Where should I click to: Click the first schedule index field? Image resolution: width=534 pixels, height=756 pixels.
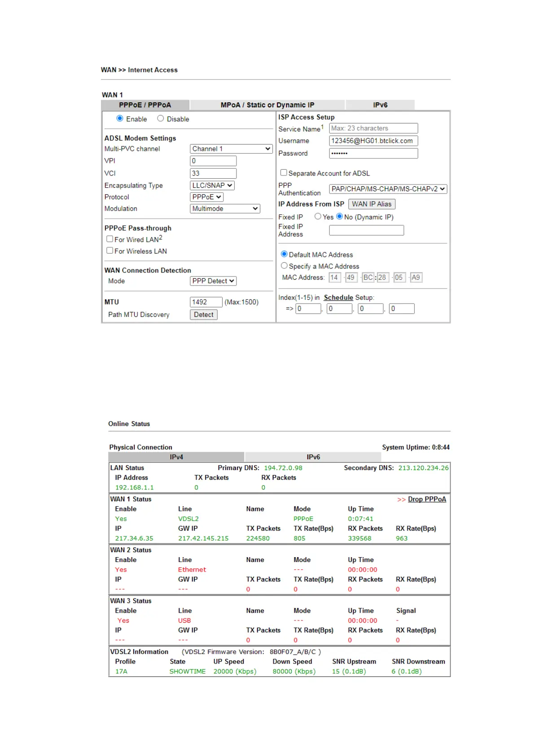tap(308, 309)
